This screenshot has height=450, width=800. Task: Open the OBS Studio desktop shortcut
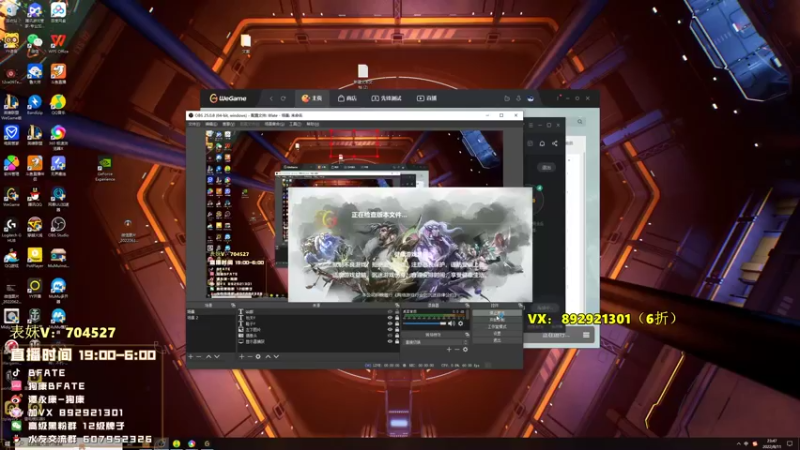coord(58,227)
